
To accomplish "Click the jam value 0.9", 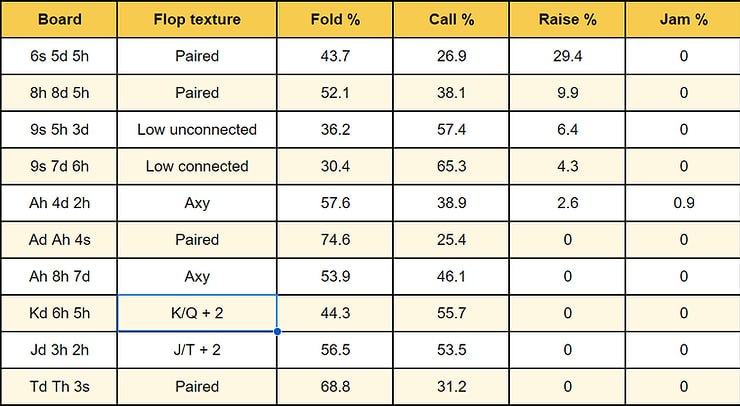I will [x=684, y=203].
